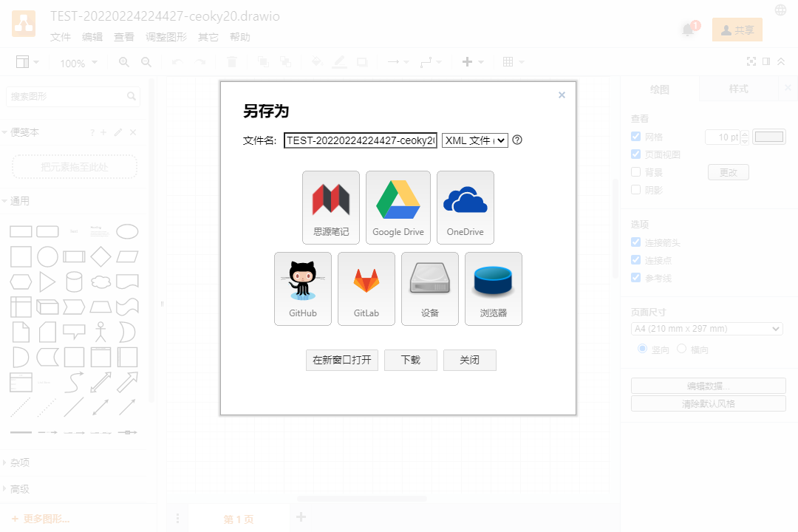This screenshot has width=798, height=532.
Task: Select 浏览器 (browser) storage option
Action: click(x=494, y=289)
